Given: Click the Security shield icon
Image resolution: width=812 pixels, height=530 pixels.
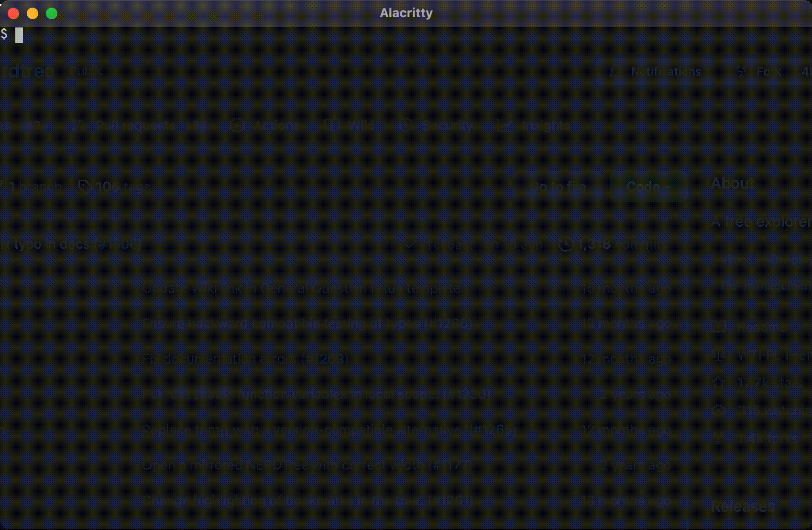Looking at the screenshot, I should (x=406, y=125).
